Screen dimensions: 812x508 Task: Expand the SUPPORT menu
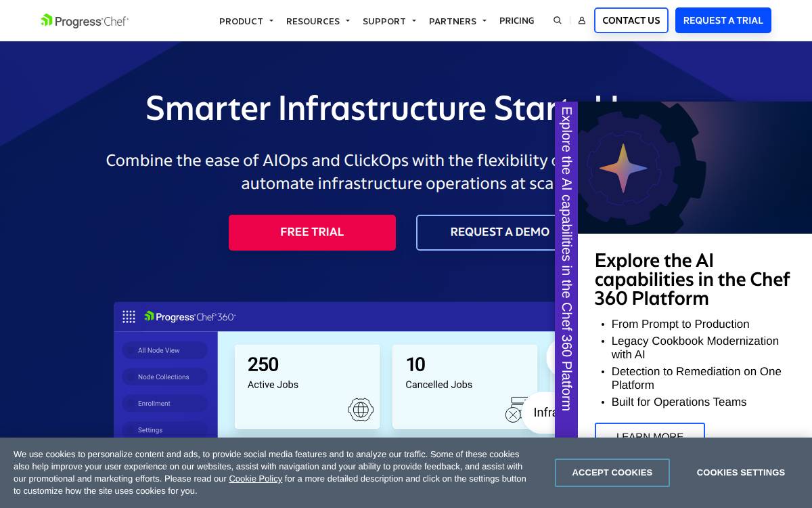click(389, 21)
